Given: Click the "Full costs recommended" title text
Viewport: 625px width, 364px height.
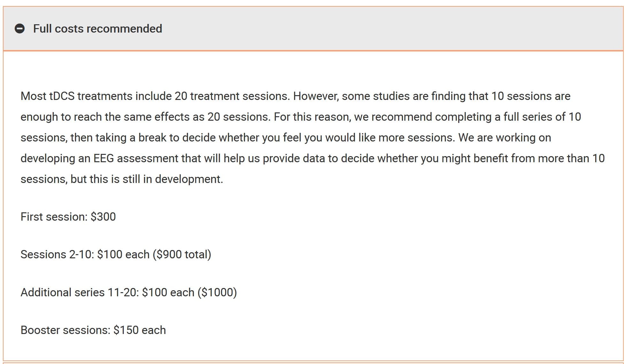Looking at the screenshot, I should (97, 29).
